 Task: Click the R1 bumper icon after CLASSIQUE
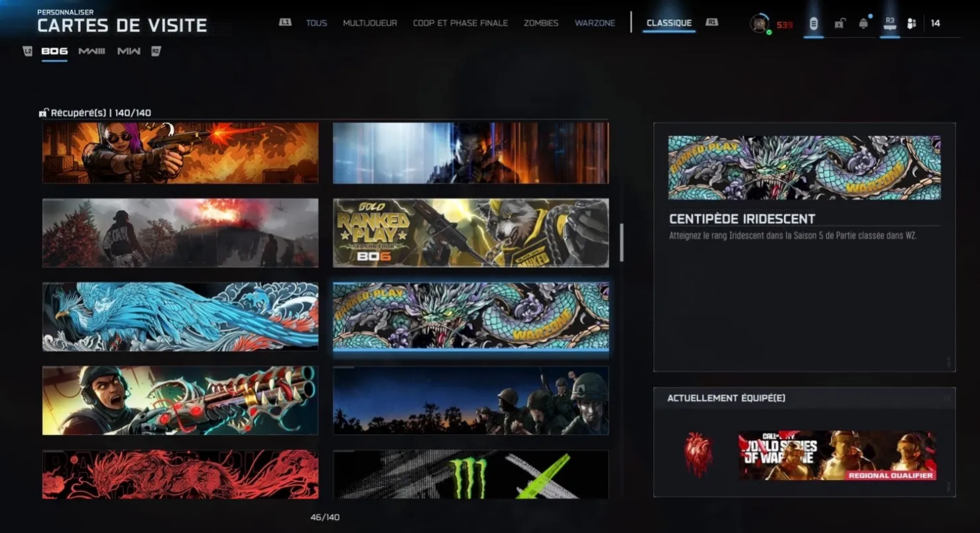[712, 23]
